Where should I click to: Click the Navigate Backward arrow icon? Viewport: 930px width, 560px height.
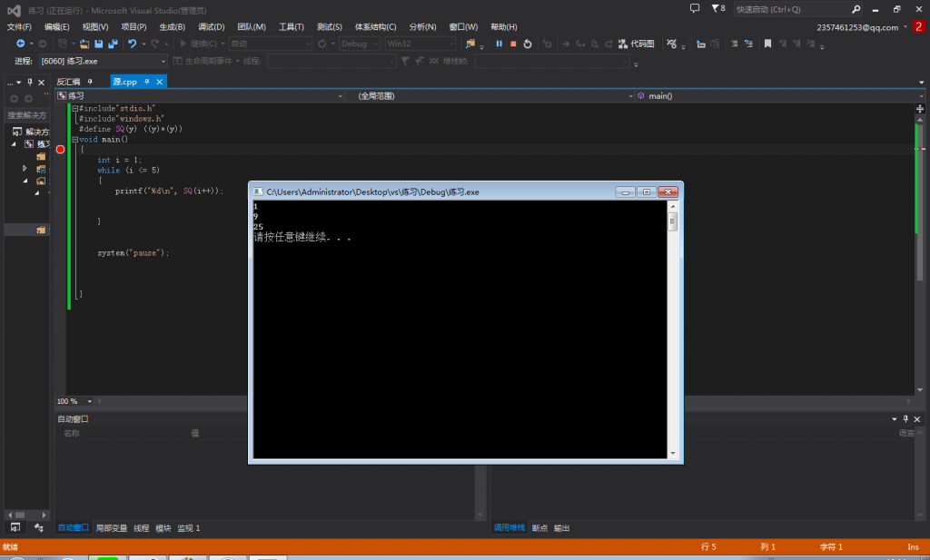click(20, 44)
